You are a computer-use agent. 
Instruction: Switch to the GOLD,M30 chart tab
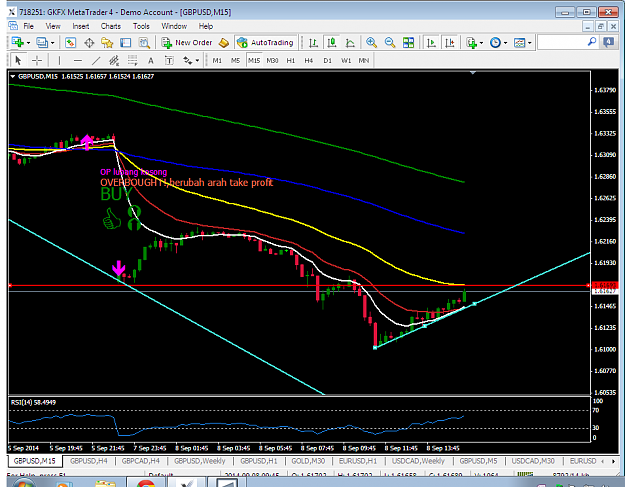[x=308, y=461]
